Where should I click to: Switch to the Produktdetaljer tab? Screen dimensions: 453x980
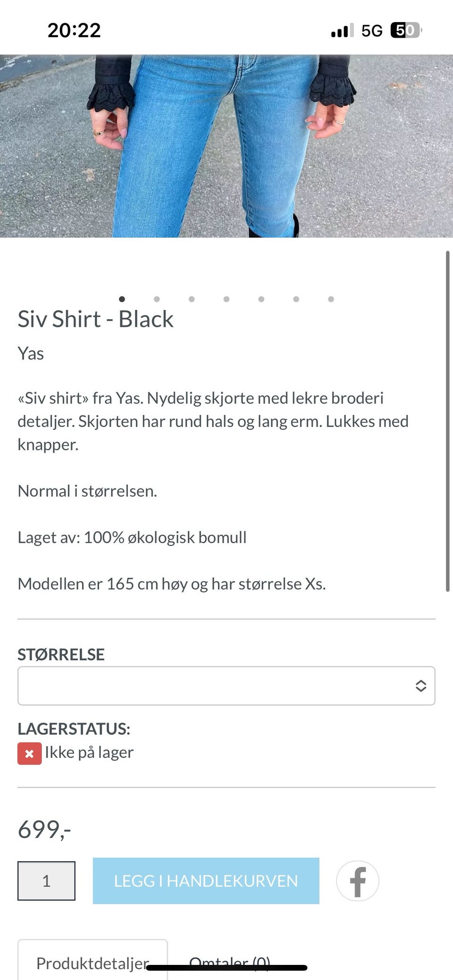click(x=92, y=963)
